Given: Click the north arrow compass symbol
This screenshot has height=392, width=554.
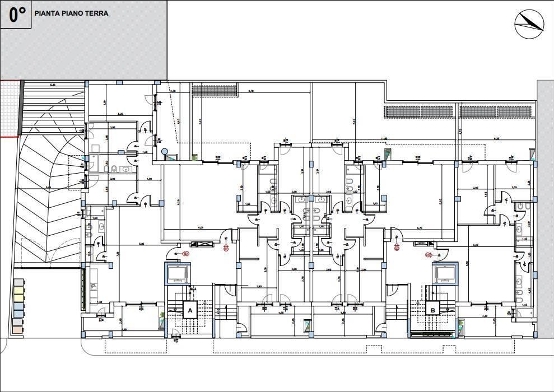Looking at the screenshot, I should coord(529,24).
